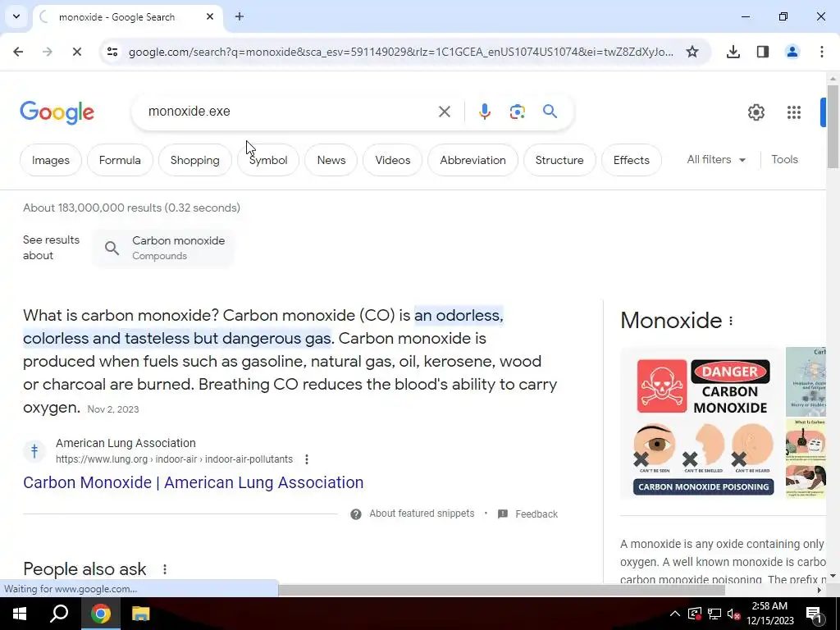Filter results by Structure
The image size is (840, 630).
click(x=559, y=160)
